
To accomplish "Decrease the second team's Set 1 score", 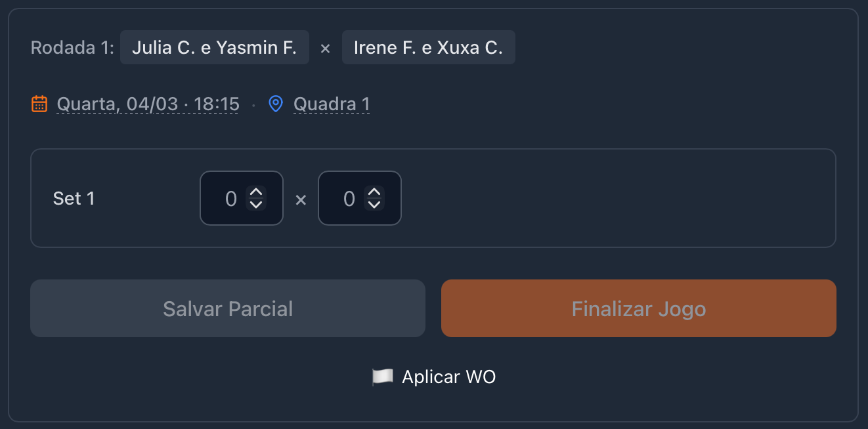I will (x=374, y=205).
